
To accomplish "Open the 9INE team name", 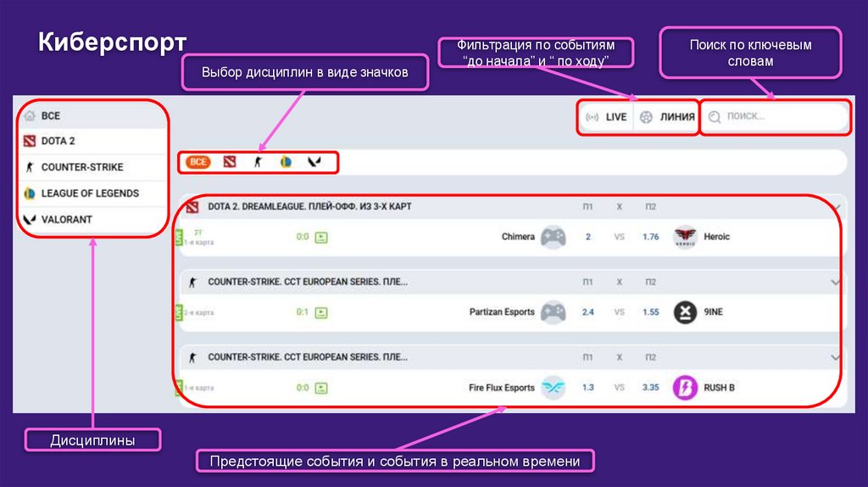I will (713, 312).
